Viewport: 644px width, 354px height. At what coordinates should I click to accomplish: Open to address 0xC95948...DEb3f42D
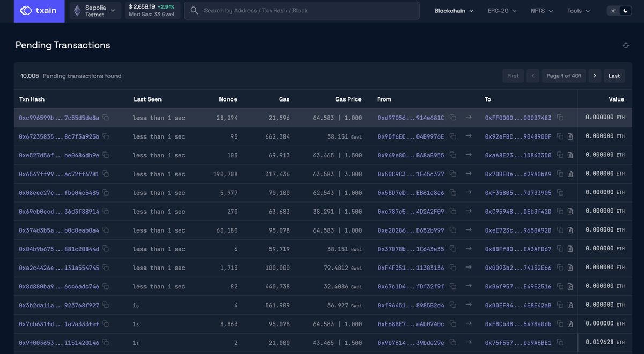click(x=518, y=212)
